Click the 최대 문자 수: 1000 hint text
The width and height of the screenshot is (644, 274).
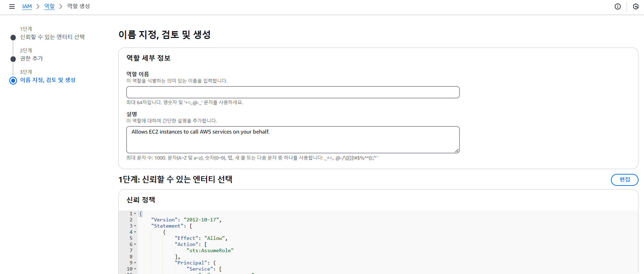tap(253, 158)
